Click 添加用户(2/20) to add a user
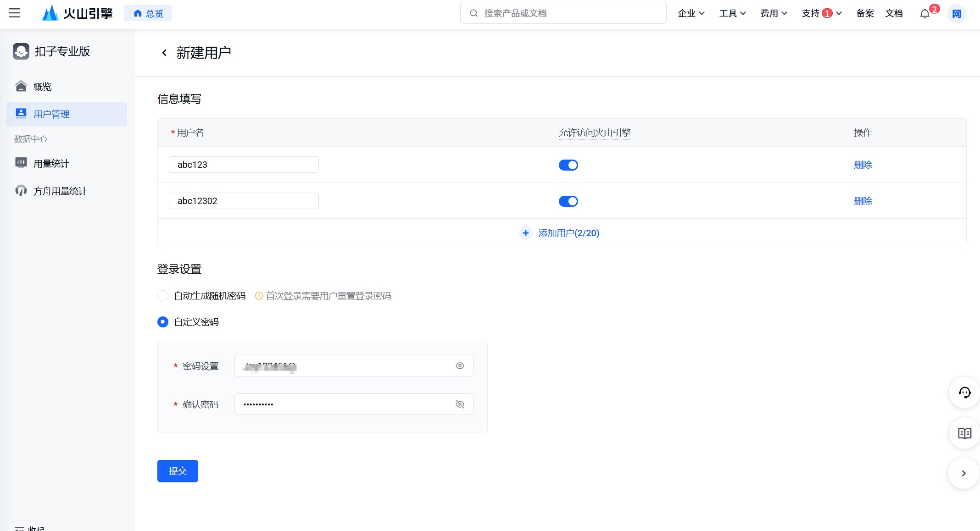Image resolution: width=980 pixels, height=531 pixels. point(568,233)
